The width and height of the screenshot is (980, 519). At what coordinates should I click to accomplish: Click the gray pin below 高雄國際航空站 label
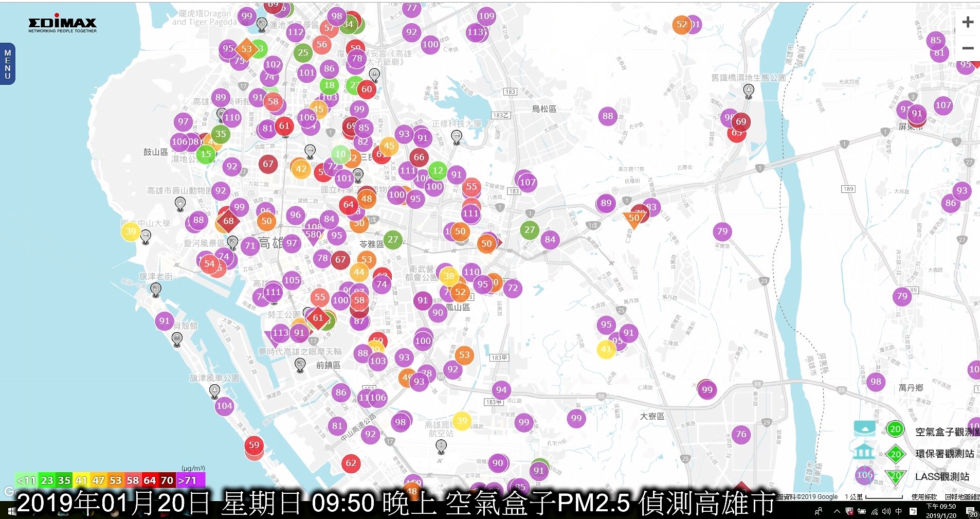[441, 447]
